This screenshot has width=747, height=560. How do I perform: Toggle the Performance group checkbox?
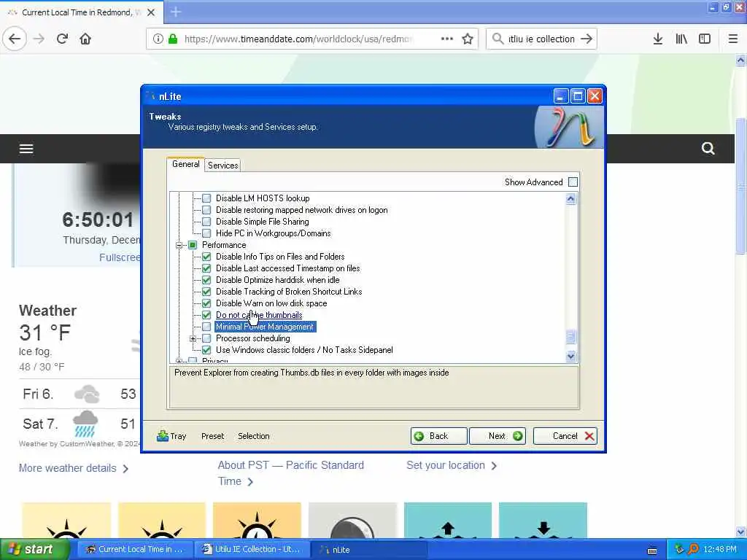[x=193, y=245]
